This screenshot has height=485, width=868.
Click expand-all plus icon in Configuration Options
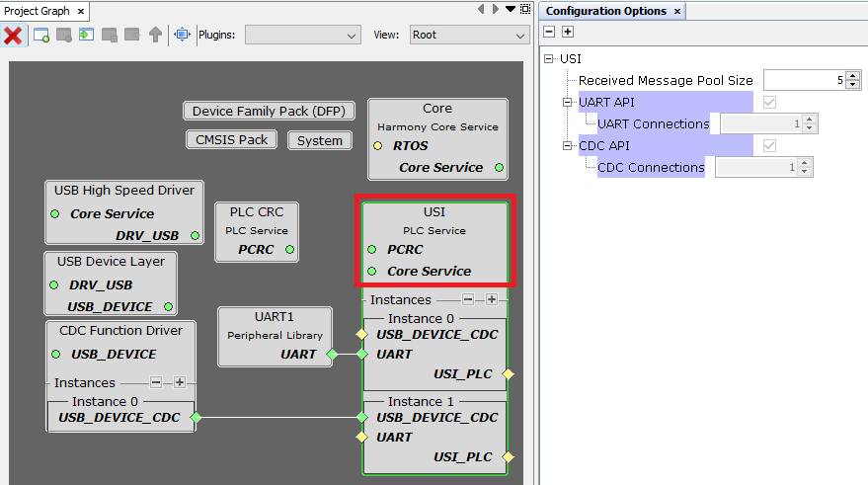tap(567, 33)
